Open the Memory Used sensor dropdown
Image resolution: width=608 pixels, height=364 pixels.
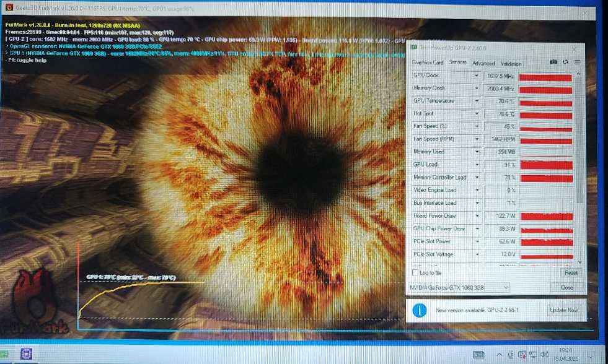point(477,152)
